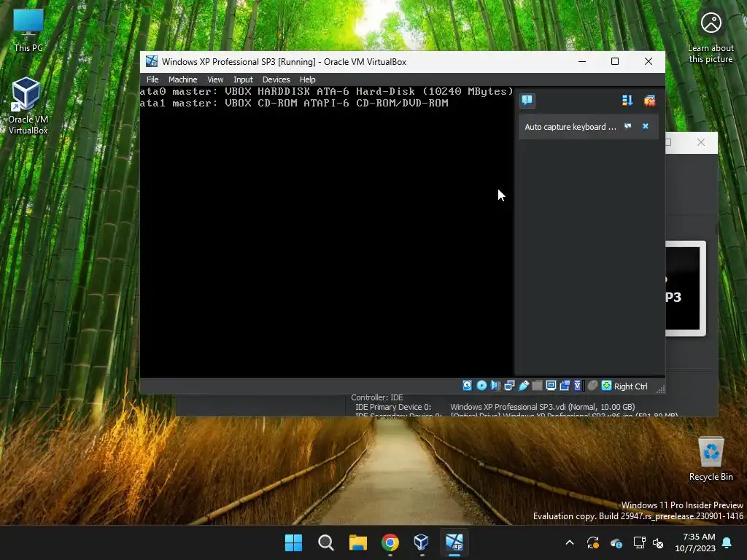
Task: Click the CPU virtualization status icon
Action: pos(578,386)
